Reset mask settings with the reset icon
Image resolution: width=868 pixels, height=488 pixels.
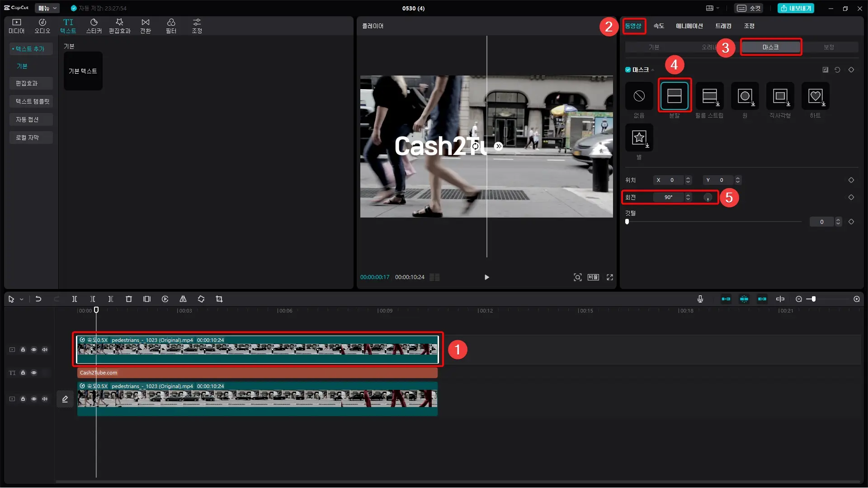tap(837, 70)
